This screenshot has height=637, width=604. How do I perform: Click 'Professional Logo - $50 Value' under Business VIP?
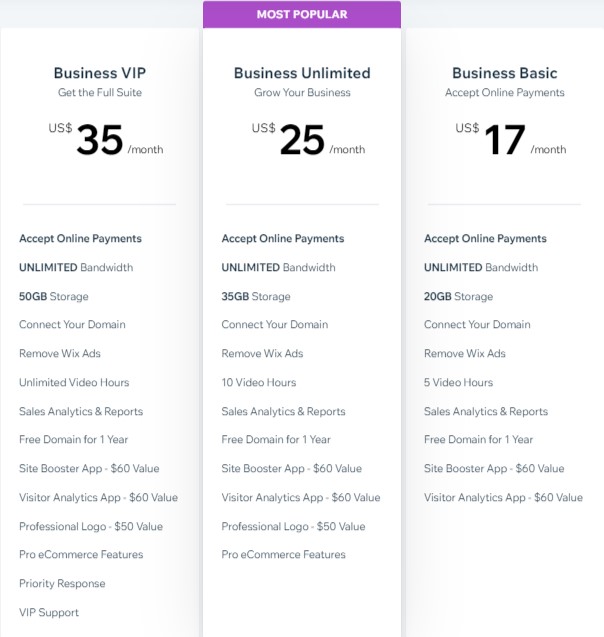pyautogui.click(x=91, y=527)
